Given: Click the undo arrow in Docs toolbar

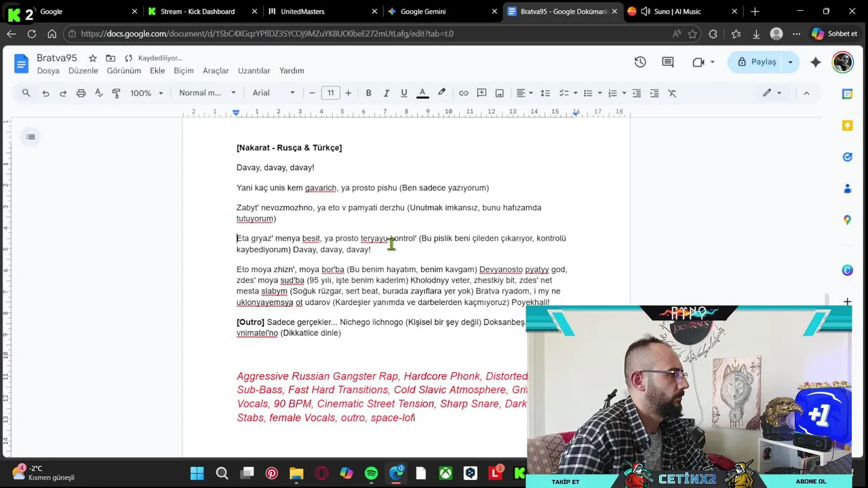Looking at the screenshot, I should 45,93.
